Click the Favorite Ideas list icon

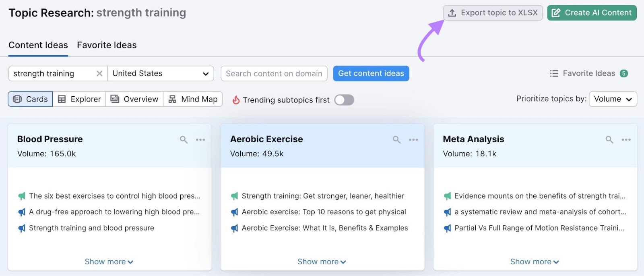[554, 73]
